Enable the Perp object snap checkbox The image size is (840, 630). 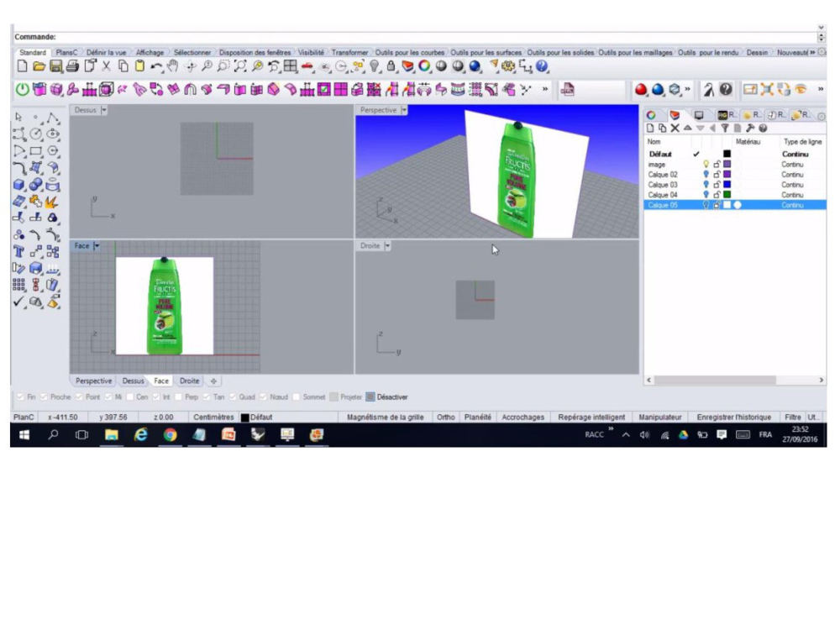pos(178,397)
